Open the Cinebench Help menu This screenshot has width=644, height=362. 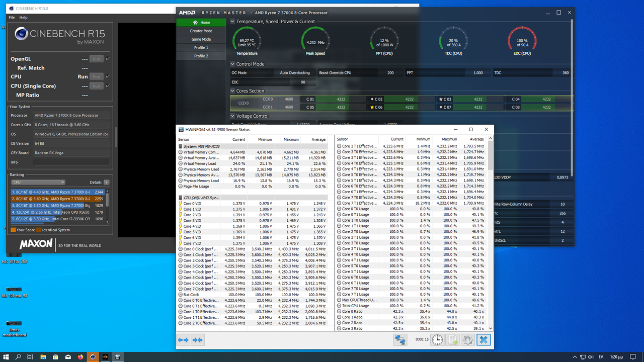23,18
